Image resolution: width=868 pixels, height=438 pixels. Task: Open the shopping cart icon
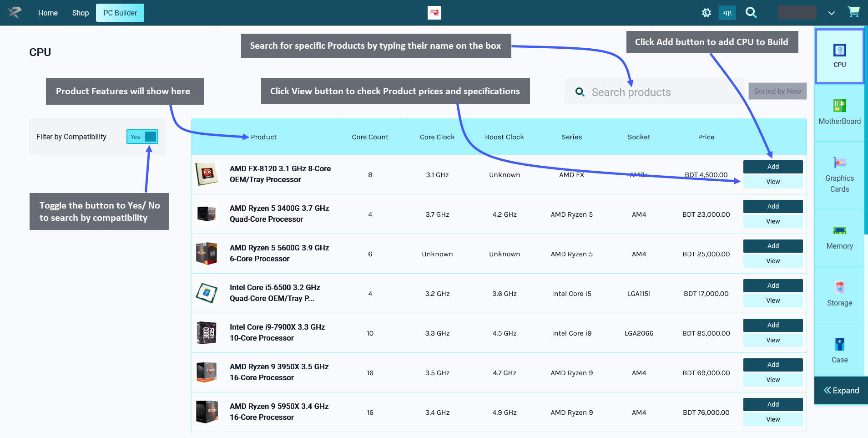[x=853, y=12]
